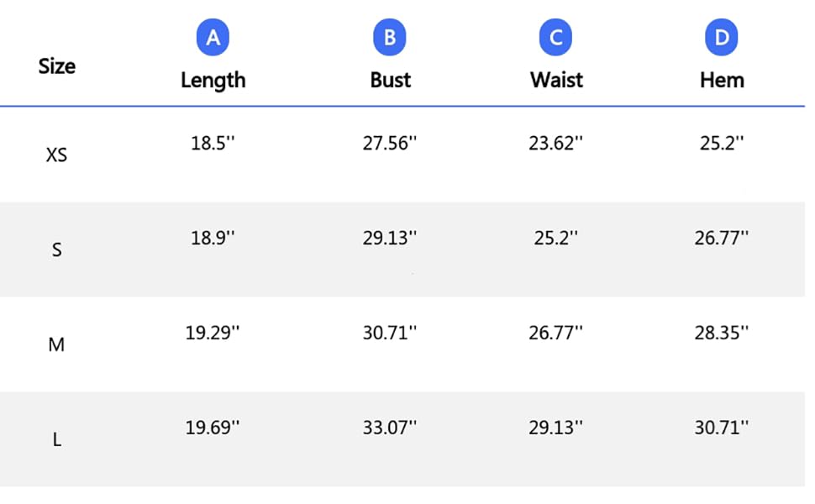
Task: Select the Size column header
Action: 56,66
